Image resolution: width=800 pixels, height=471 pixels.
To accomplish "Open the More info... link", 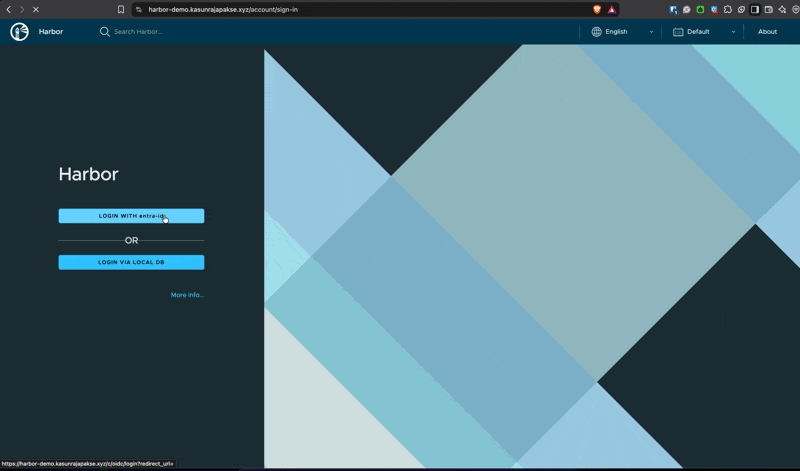I will point(187,295).
